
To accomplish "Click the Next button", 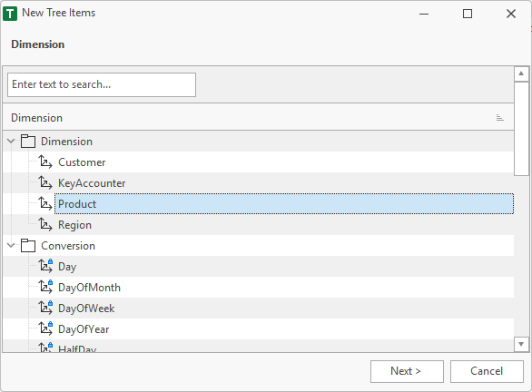I will pos(407,371).
